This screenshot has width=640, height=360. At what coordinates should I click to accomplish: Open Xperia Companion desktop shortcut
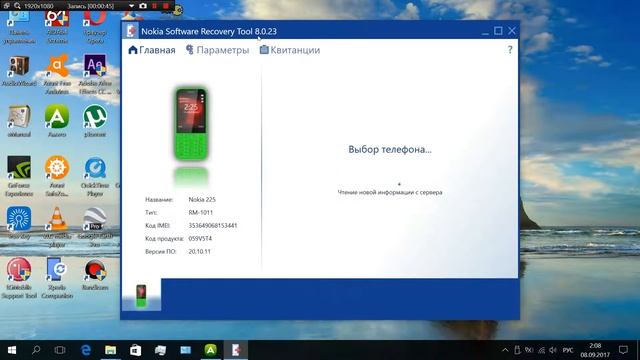tap(57, 278)
